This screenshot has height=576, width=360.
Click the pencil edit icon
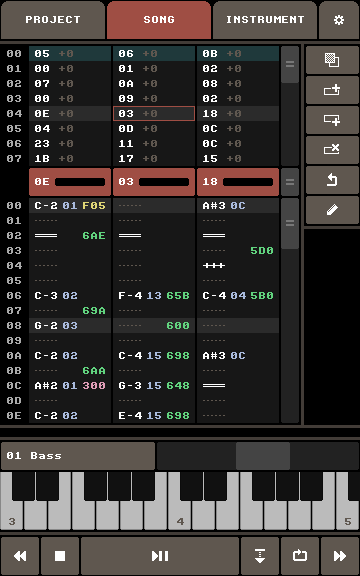332,210
